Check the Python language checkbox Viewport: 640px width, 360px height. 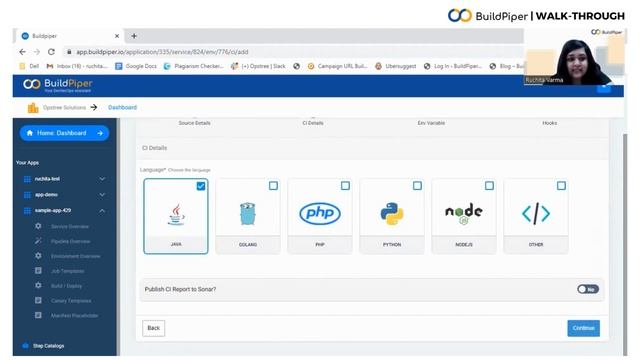417,186
